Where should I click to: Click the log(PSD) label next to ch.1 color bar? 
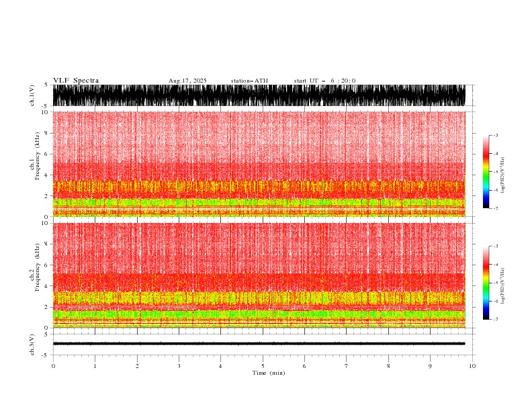[x=502, y=175]
